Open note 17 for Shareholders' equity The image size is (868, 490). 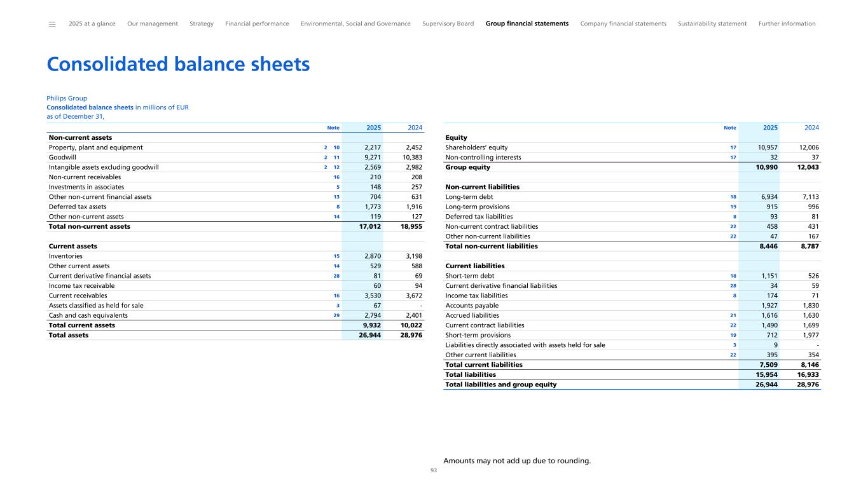point(733,148)
